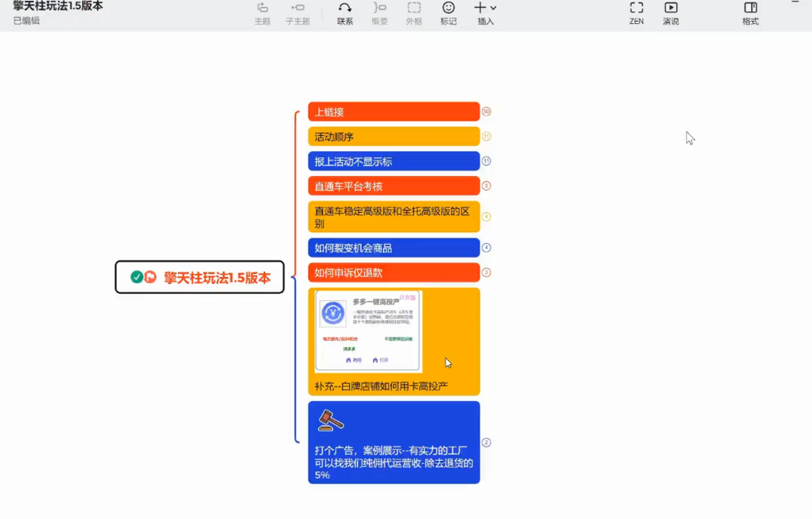Viewport: 812px width, 519px height.
Task: Click the Boundary (外框) icon
Action: click(x=414, y=14)
